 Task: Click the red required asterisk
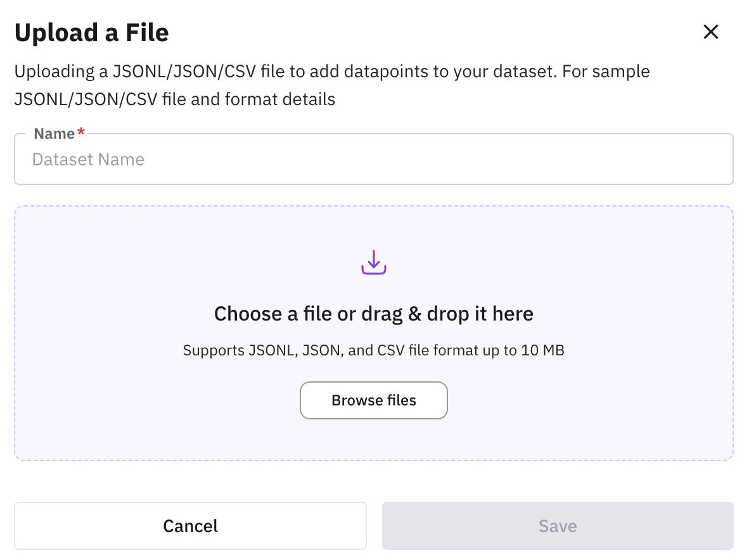pos(80,133)
